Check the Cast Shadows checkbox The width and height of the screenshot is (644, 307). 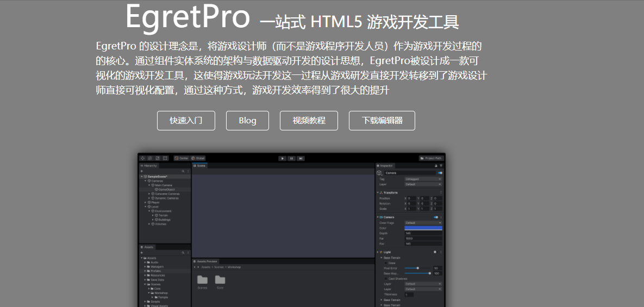pos(386,279)
